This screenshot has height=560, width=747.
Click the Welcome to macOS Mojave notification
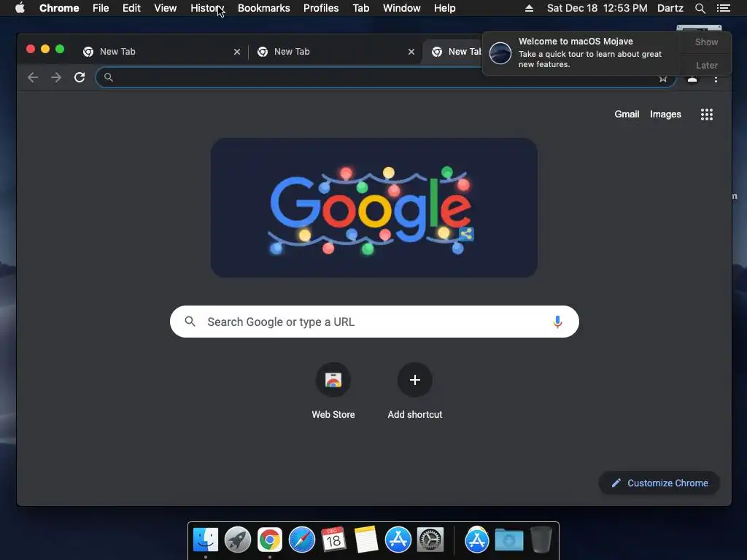point(581,52)
